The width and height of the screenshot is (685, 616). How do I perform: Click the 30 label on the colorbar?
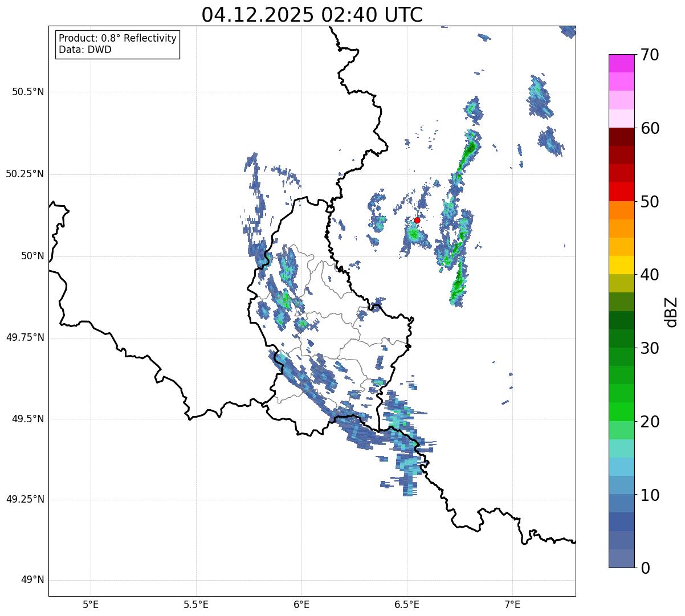tap(650, 348)
